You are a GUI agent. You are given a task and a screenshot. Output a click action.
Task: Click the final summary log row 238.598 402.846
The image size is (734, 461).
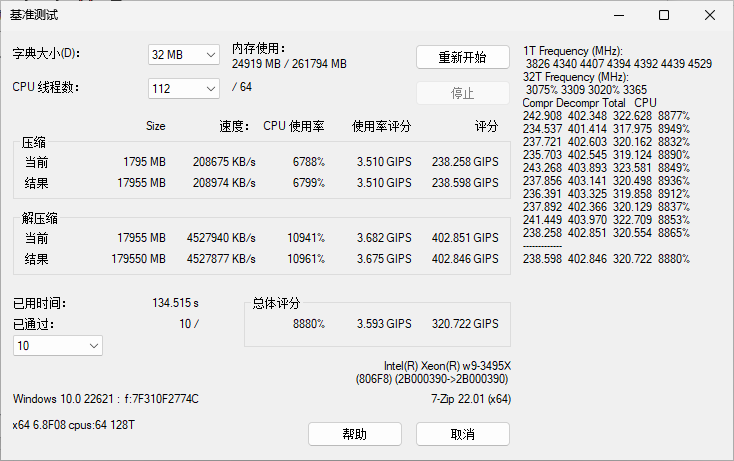click(606, 259)
